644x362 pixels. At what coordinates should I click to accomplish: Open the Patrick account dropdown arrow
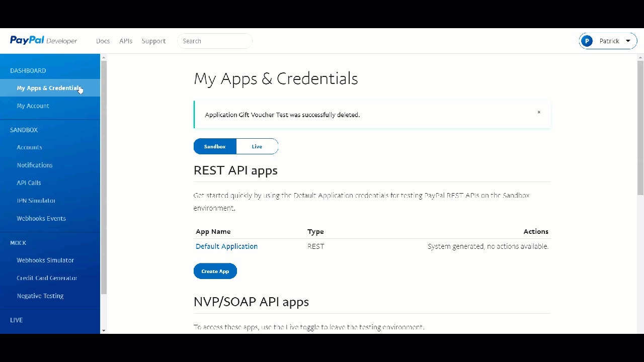(x=628, y=41)
